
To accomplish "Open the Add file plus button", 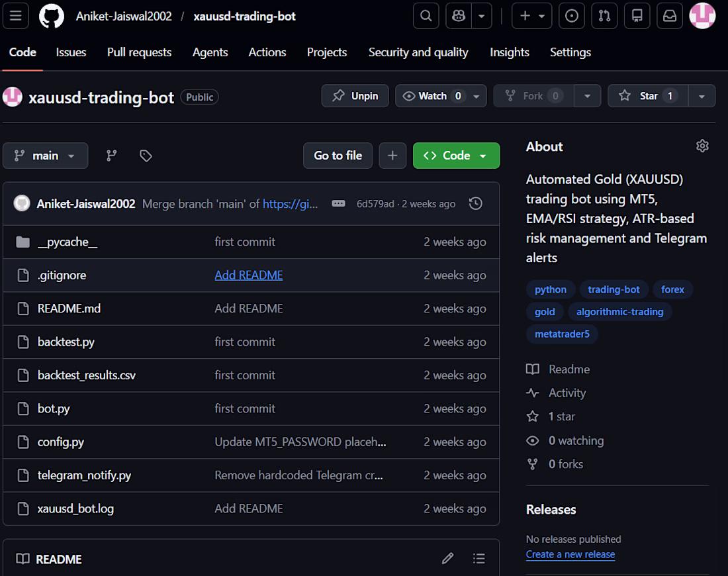I will [x=392, y=156].
